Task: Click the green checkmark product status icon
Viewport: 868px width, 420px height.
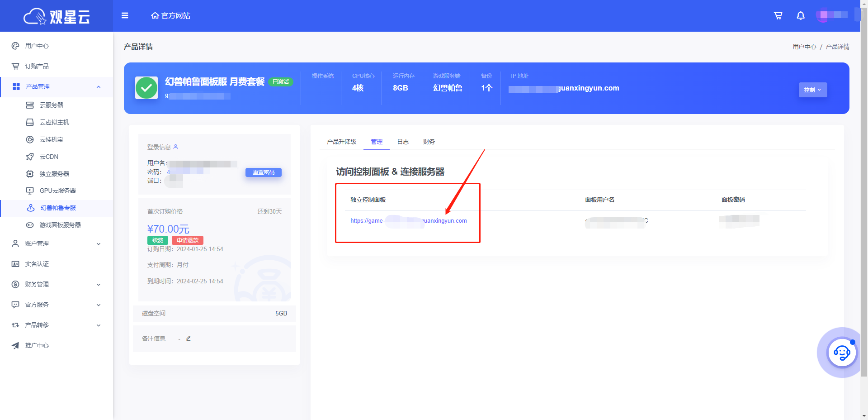Action: tap(146, 88)
